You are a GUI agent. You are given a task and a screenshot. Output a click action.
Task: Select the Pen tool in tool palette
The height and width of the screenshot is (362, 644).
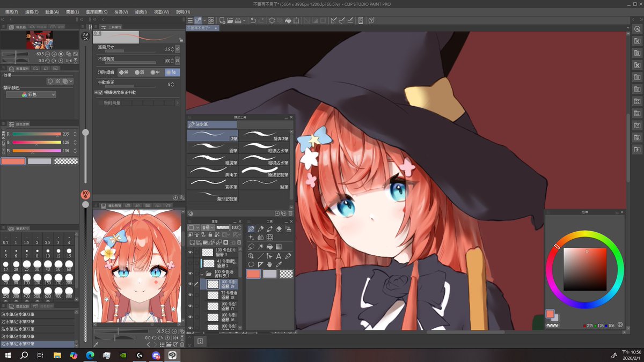click(x=251, y=229)
